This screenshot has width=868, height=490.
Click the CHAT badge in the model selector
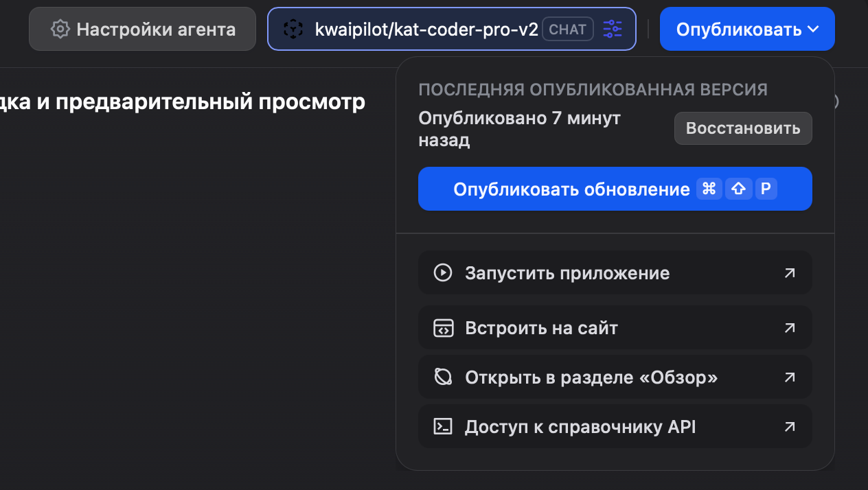(567, 29)
